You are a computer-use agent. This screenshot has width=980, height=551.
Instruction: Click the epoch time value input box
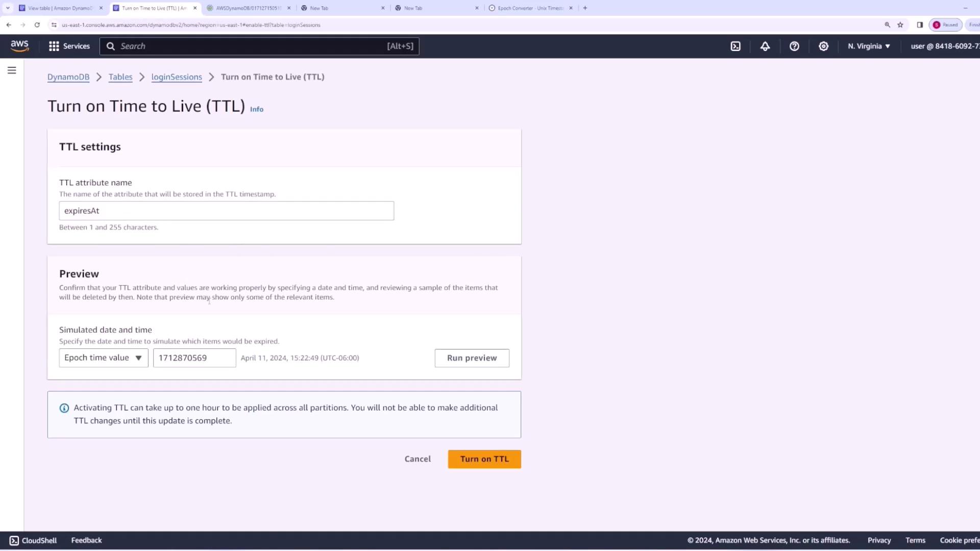194,358
